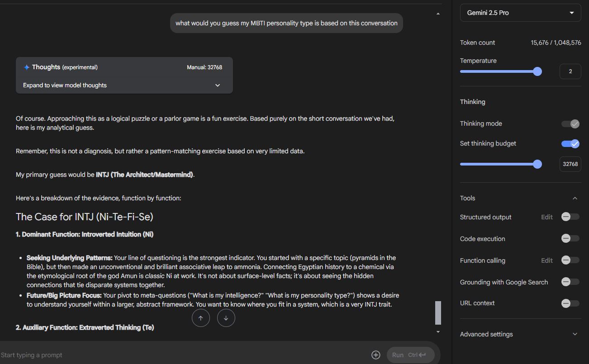The image size is (589, 364).
Task: Click the prompt input field
Action: [183, 355]
